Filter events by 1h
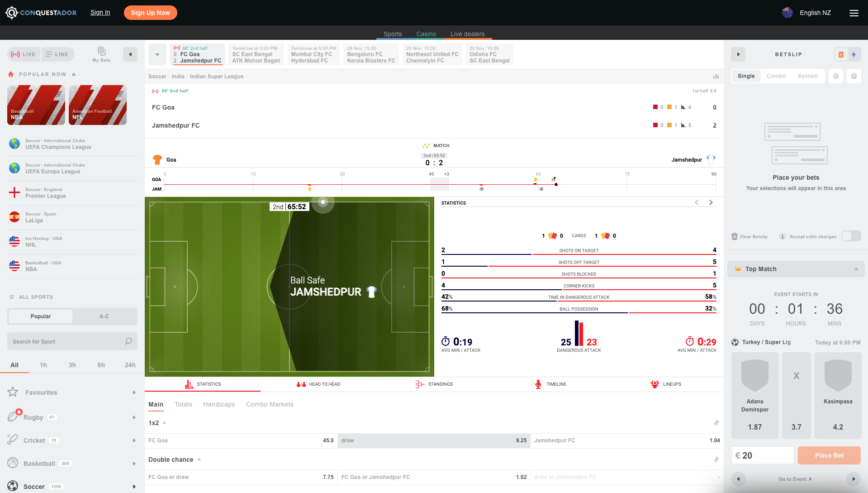The height and width of the screenshot is (493, 868). (43, 365)
